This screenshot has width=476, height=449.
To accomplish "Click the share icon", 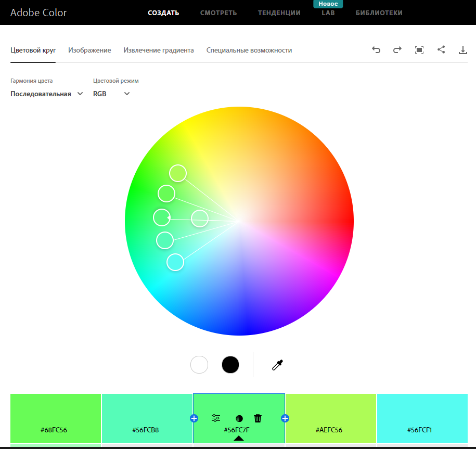I will pyautogui.click(x=441, y=50).
